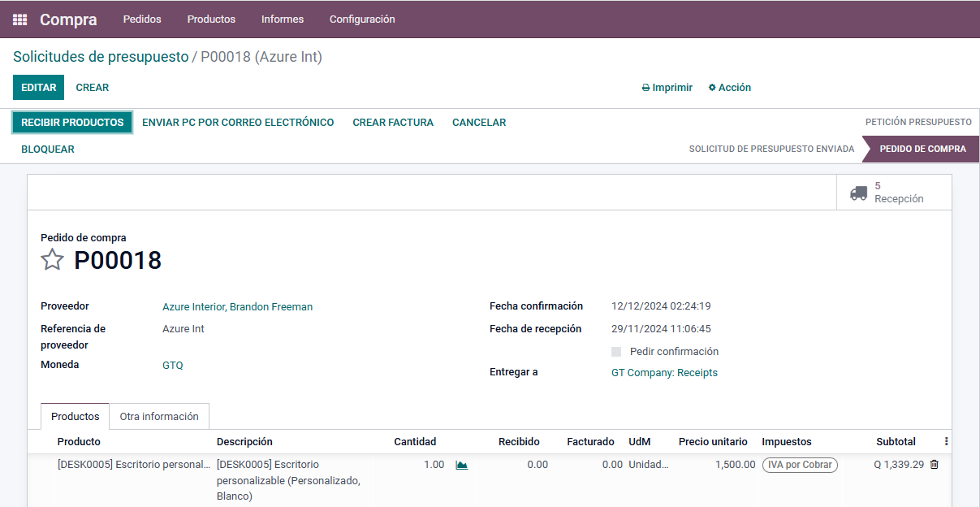Click the Crear Factura button
This screenshot has width=980, height=507.
393,123
